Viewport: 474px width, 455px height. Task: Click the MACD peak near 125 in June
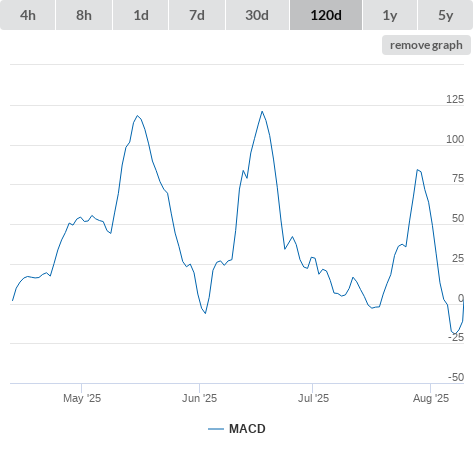click(262, 112)
